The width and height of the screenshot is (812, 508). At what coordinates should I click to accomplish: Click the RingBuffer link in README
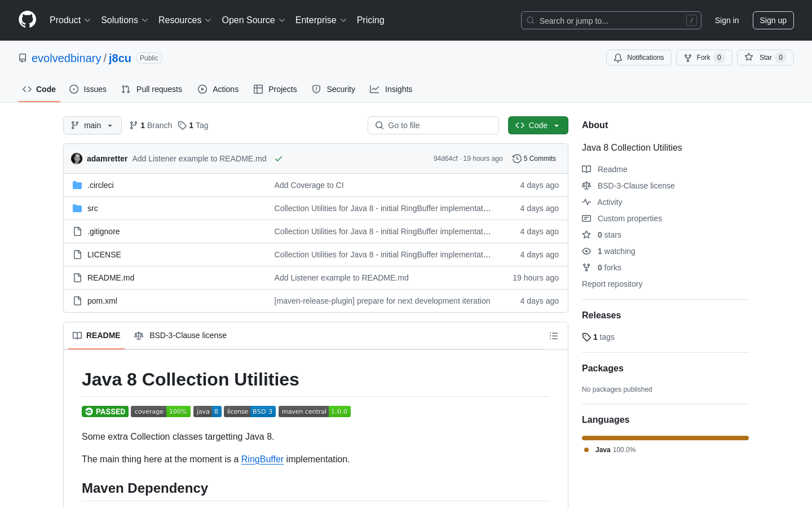[x=262, y=459]
